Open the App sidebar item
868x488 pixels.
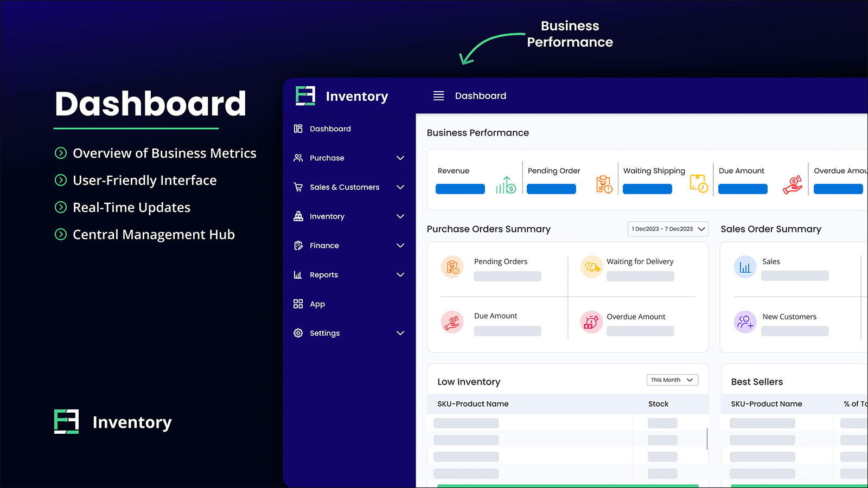(x=317, y=304)
